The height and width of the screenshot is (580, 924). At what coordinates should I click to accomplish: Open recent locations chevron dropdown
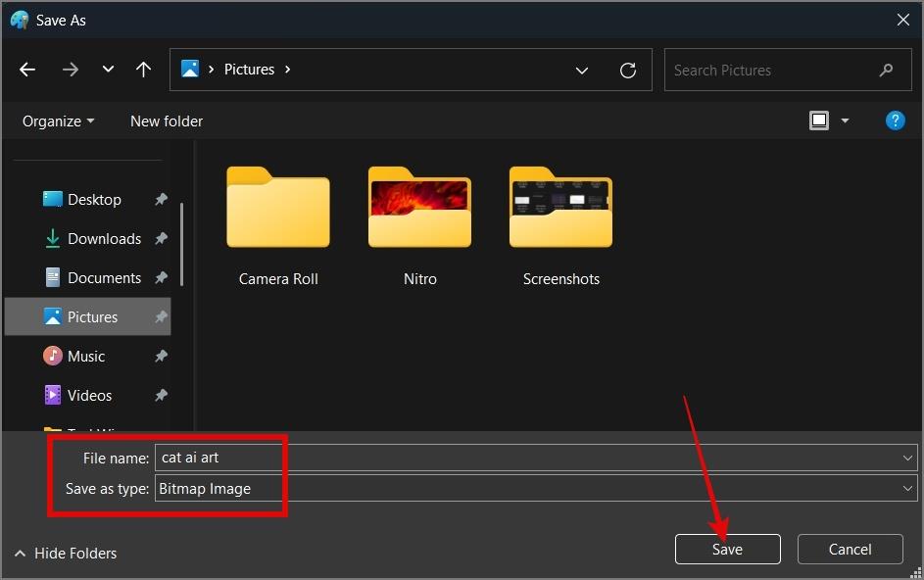[108, 69]
